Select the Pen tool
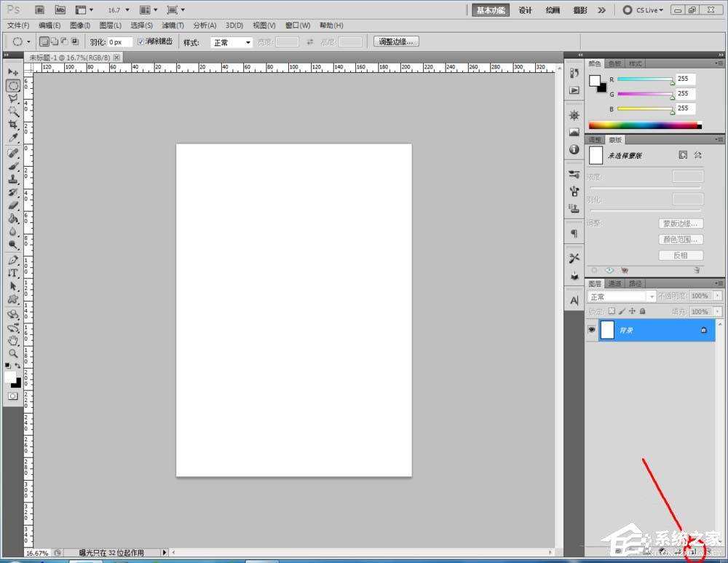The width and height of the screenshot is (728, 563). (x=13, y=260)
